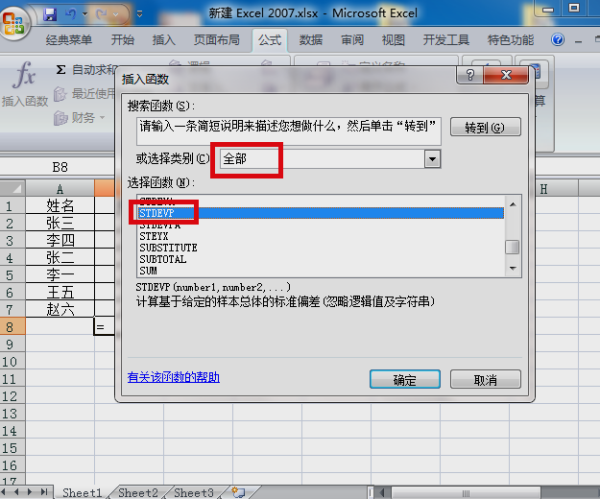Go to the last sheet navigation arrow
This screenshot has height=499, width=600.
[44, 492]
